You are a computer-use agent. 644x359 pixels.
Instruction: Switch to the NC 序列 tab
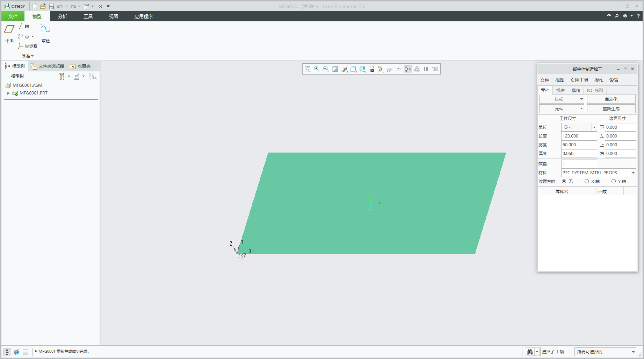pyautogui.click(x=595, y=91)
